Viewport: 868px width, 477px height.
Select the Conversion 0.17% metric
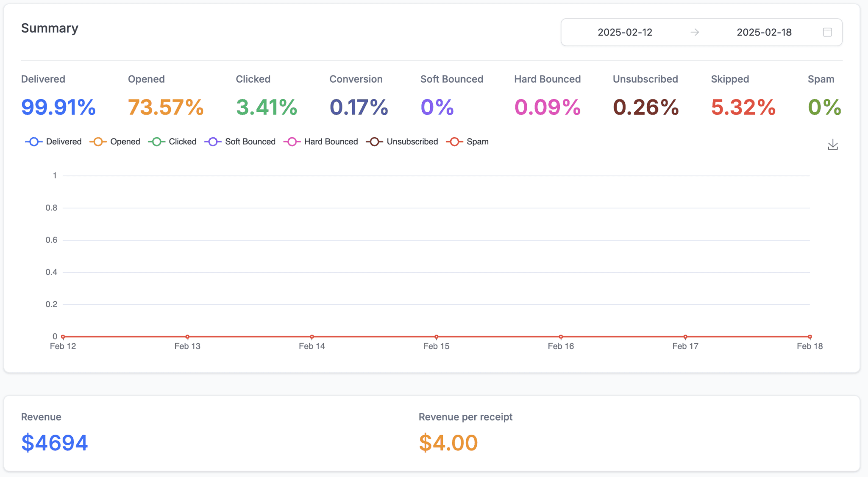(358, 107)
